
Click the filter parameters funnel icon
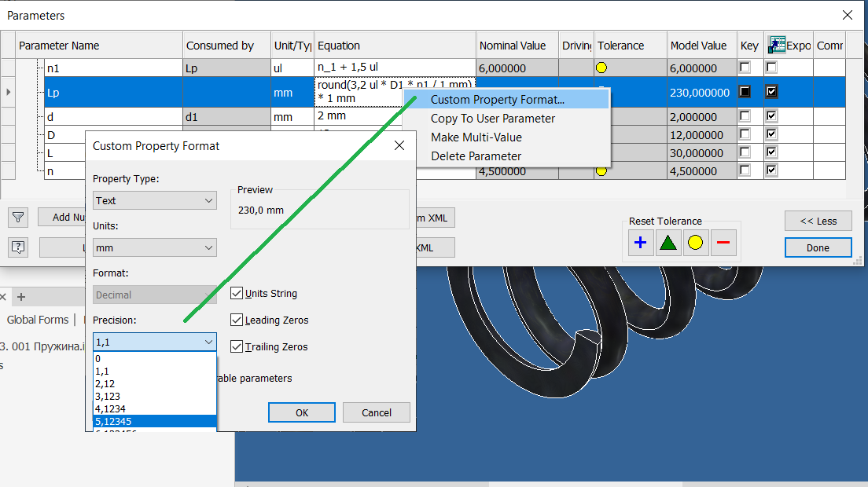click(x=17, y=218)
